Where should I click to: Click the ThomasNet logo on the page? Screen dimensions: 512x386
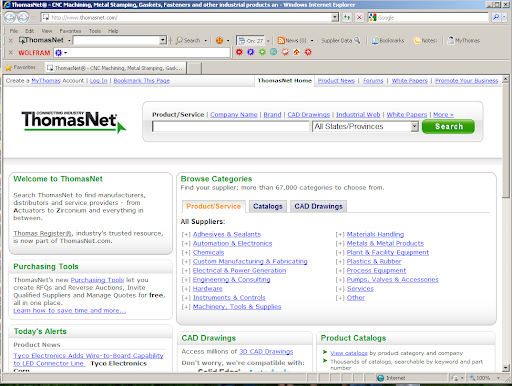(x=74, y=121)
